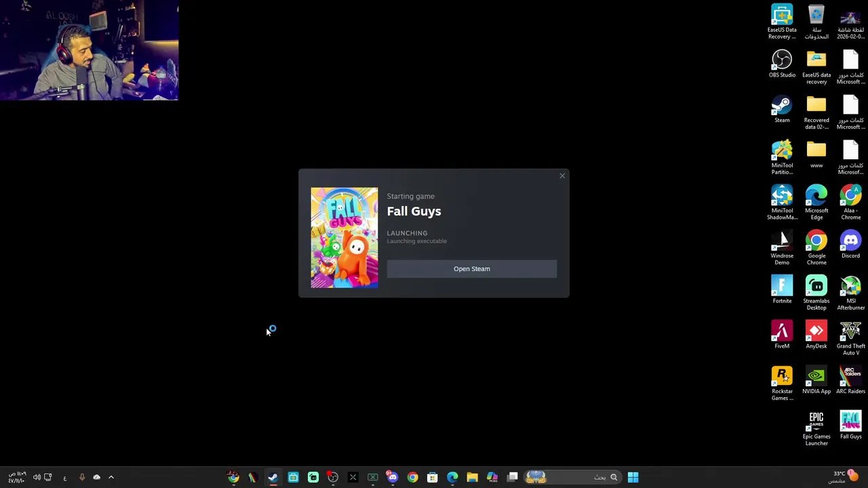The height and width of the screenshot is (488, 868).
Task: Open the network tray icon
Action: coord(48,477)
